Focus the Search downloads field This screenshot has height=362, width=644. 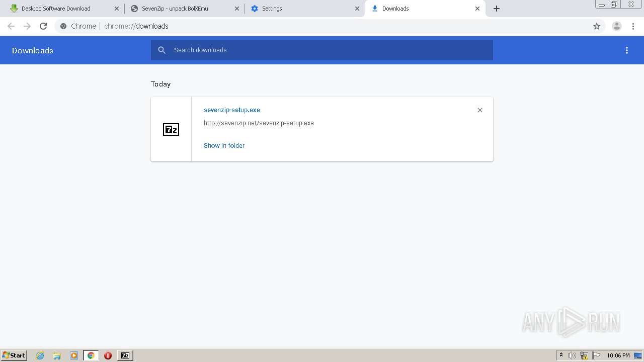coord(322,50)
